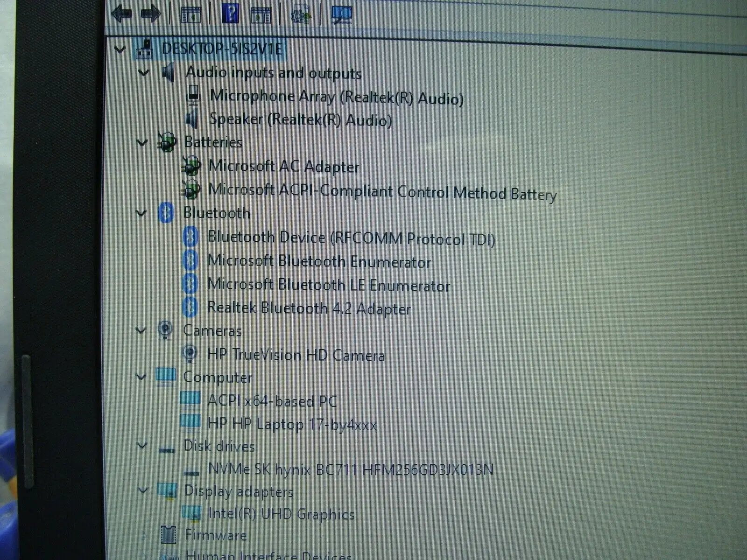Collapse the Bluetooth category

coord(141,213)
